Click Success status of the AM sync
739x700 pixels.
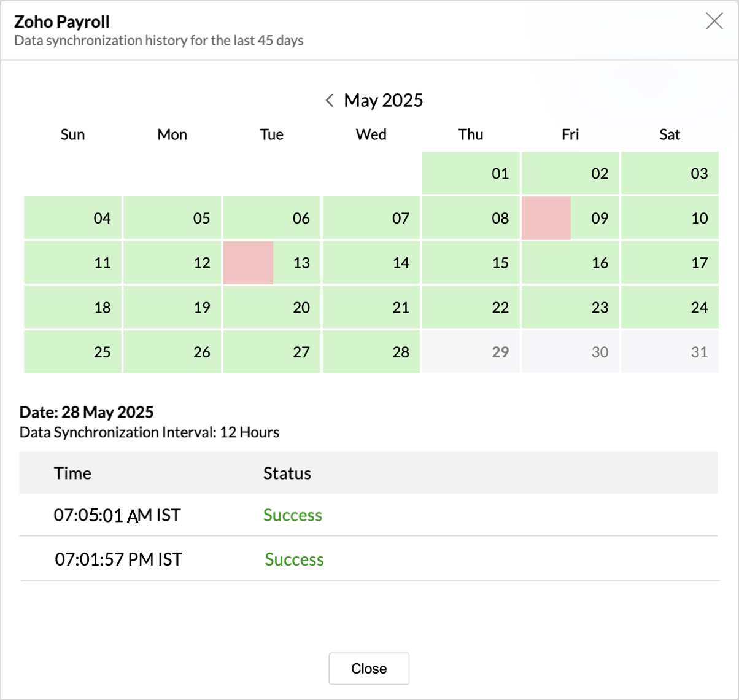(x=293, y=515)
